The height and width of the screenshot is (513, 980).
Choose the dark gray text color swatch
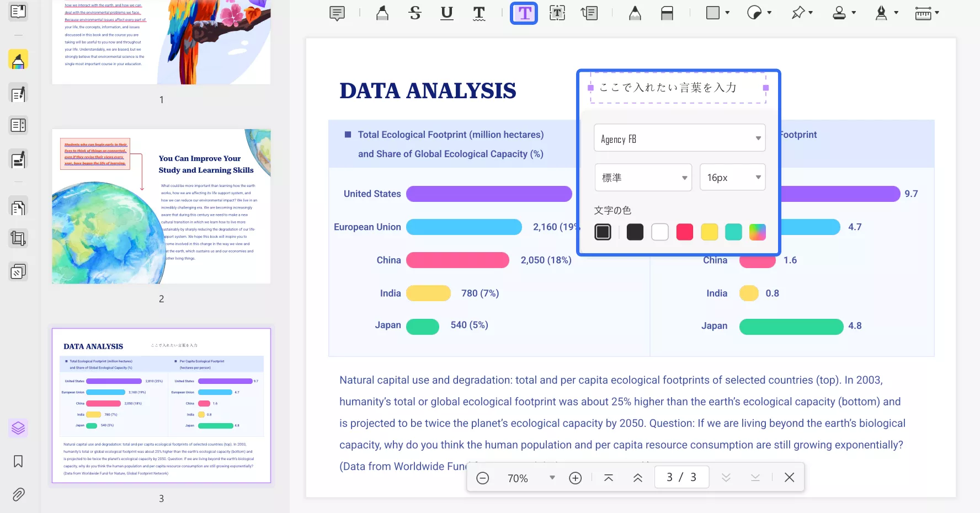point(635,232)
